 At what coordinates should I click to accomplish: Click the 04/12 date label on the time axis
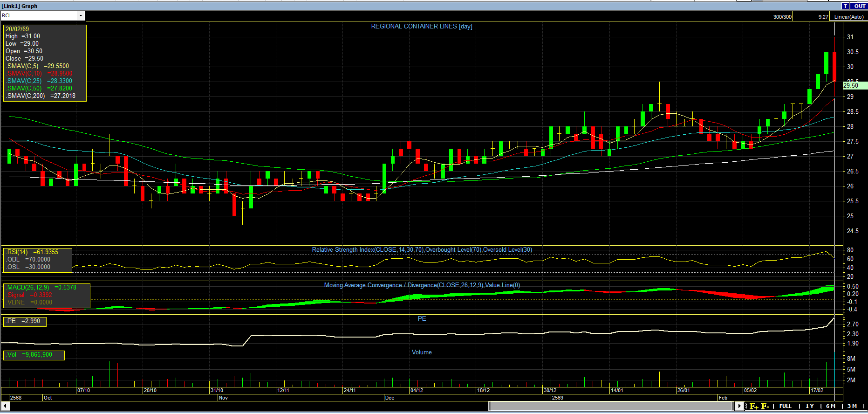[x=417, y=391]
